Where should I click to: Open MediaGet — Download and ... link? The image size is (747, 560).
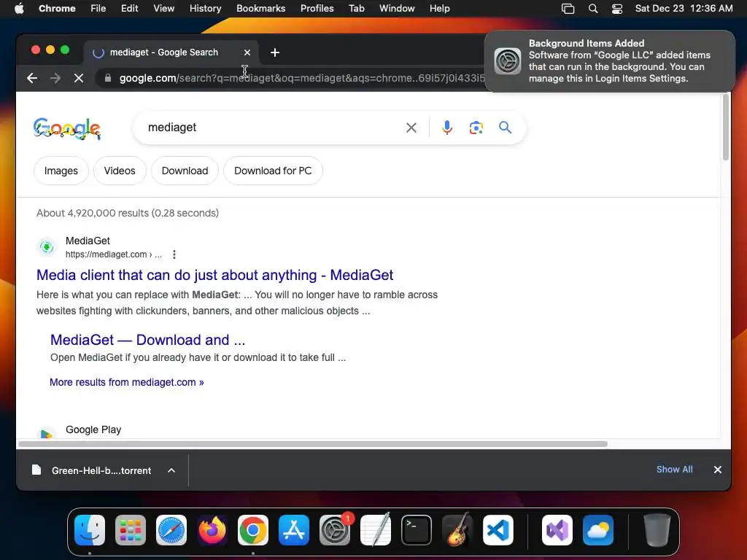click(147, 340)
